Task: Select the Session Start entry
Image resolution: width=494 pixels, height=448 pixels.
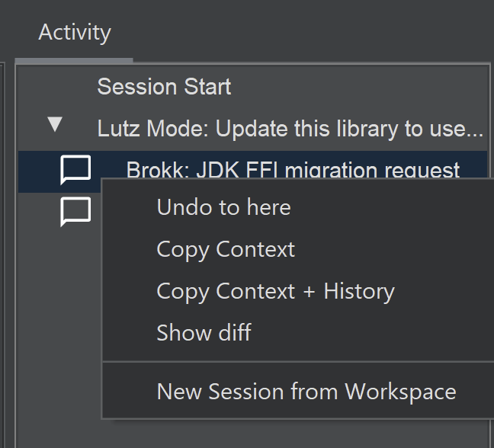Action: point(164,87)
